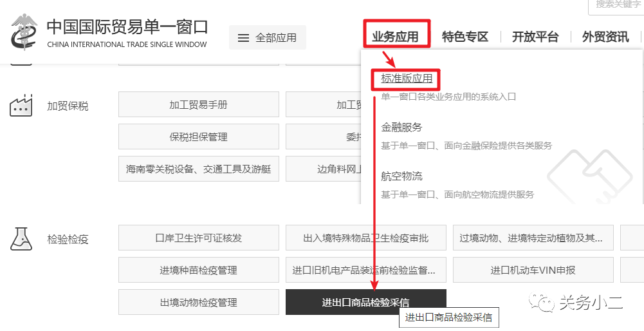The height and width of the screenshot is (331, 644).
Task: Open the 保税担保管理 application
Action: point(199,137)
